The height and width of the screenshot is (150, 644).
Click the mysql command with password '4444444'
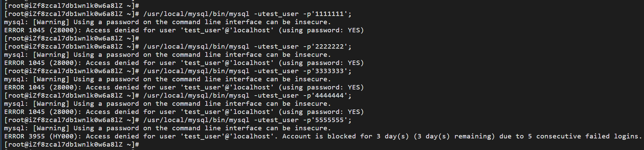(x=247, y=96)
